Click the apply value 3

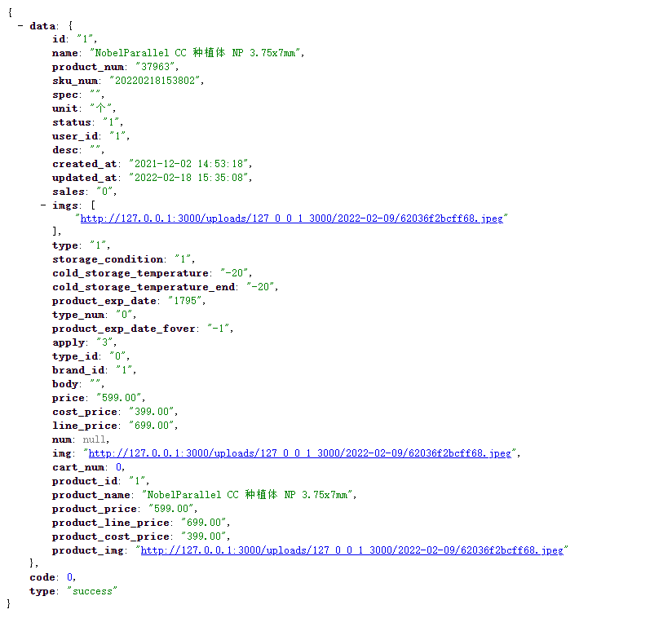[104, 342]
